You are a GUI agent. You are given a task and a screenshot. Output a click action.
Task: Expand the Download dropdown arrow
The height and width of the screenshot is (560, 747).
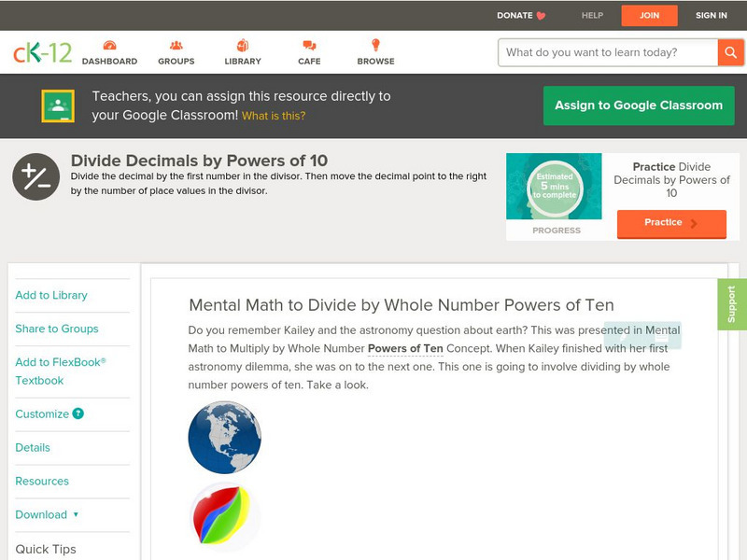pyautogui.click(x=76, y=514)
